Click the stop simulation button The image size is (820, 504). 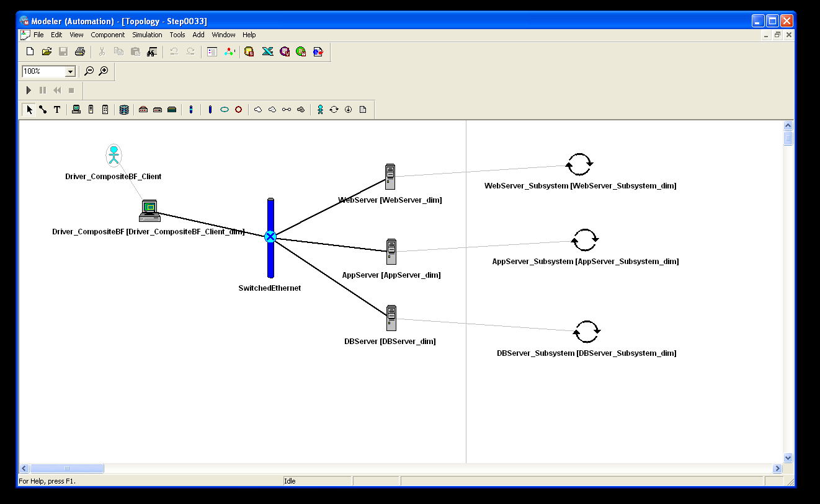pos(71,91)
